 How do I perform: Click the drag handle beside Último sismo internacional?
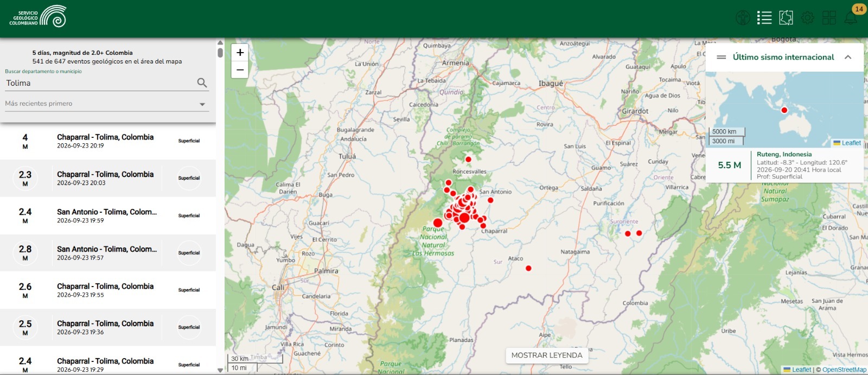[722, 57]
